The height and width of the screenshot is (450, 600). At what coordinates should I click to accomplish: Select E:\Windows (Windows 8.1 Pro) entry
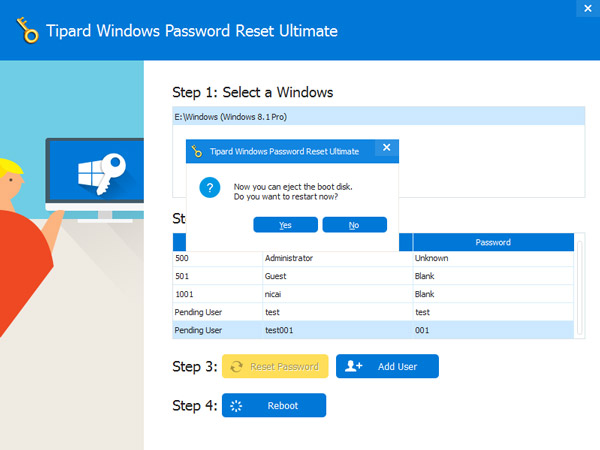(378, 117)
